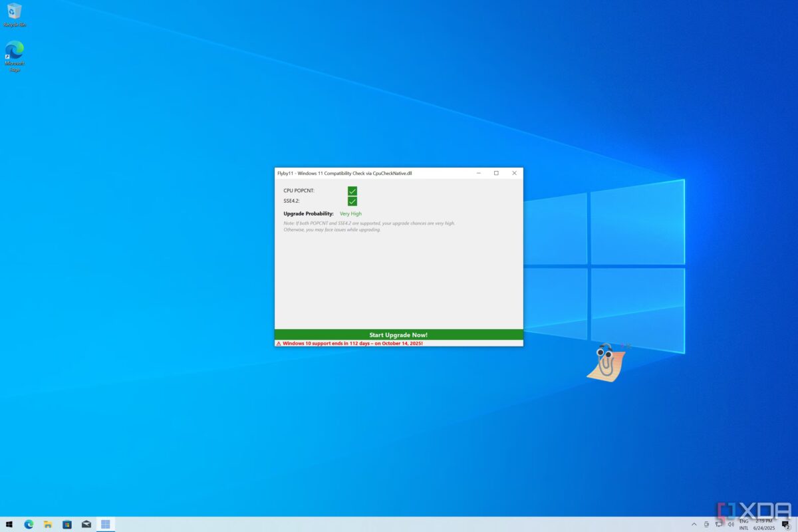Open the network status tray icon
798x532 pixels.
(719, 525)
